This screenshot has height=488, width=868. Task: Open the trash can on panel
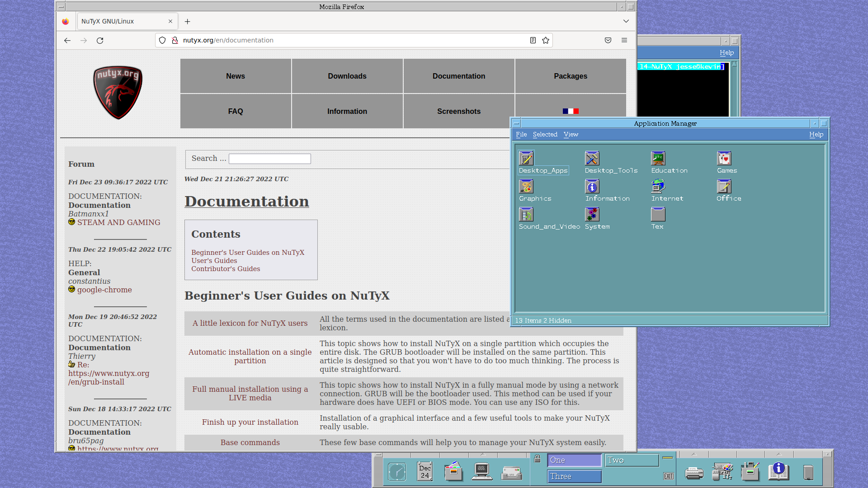click(808, 473)
